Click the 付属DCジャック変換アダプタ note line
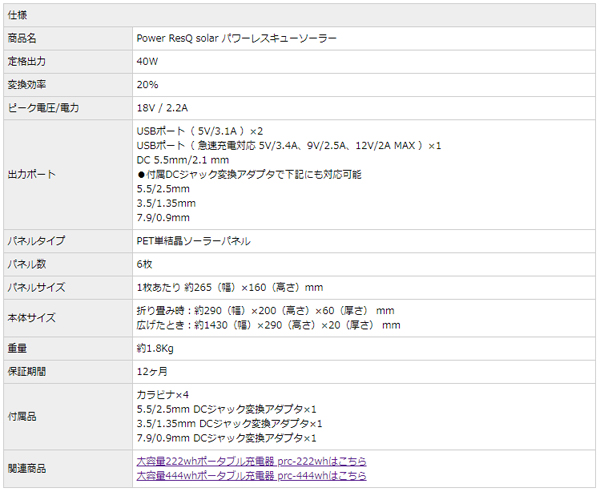 click(249, 174)
